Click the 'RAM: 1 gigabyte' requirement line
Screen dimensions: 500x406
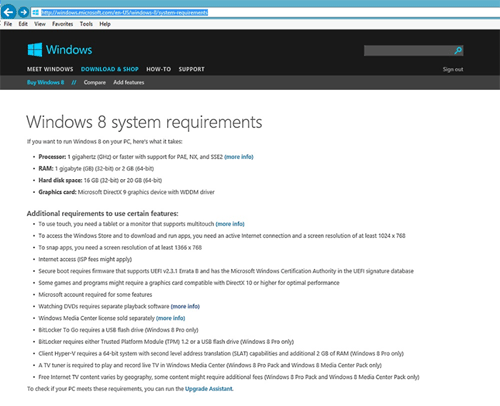click(96, 169)
